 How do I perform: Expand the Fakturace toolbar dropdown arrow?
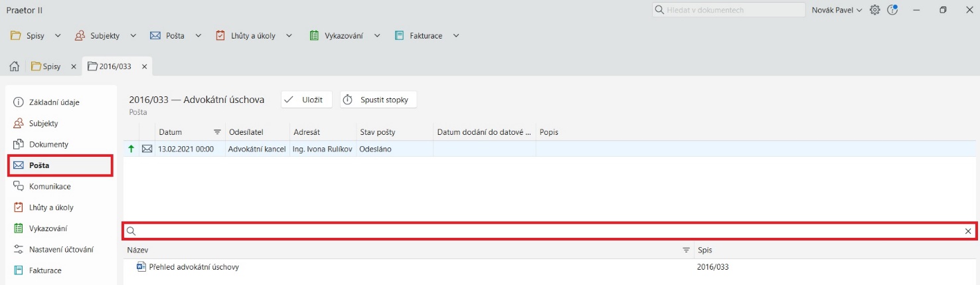[x=456, y=36]
